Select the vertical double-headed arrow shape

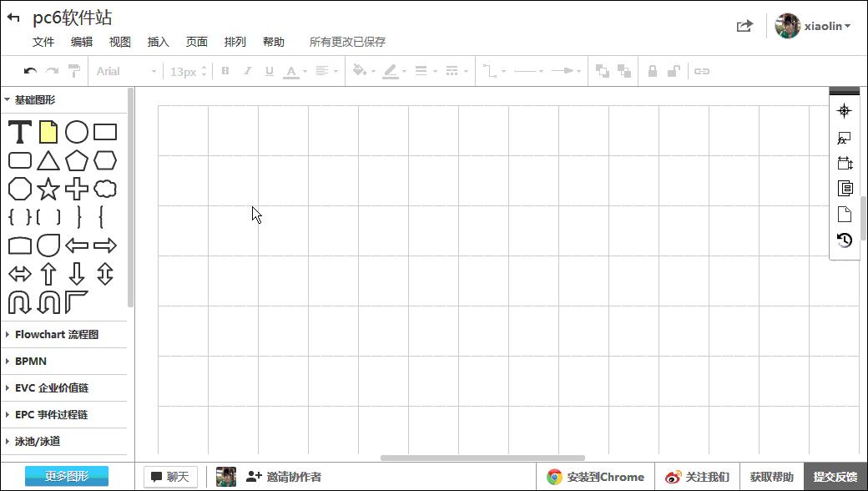105,274
